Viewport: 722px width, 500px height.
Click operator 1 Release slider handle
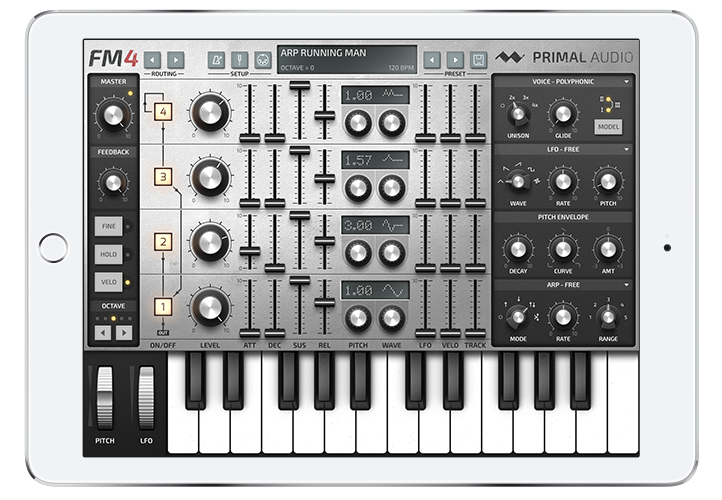[x=325, y=302]
